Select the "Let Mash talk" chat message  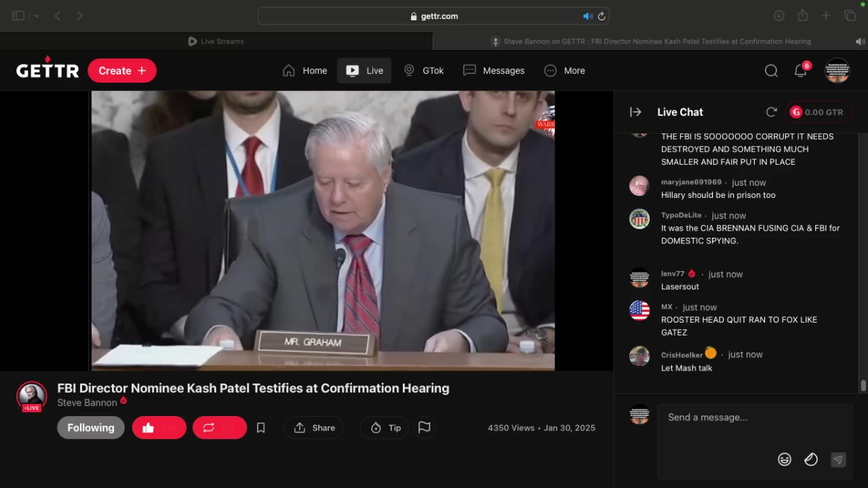point(686,368)
